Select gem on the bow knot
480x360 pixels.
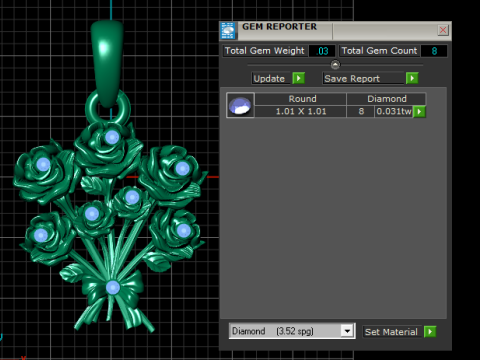(113, 287)
